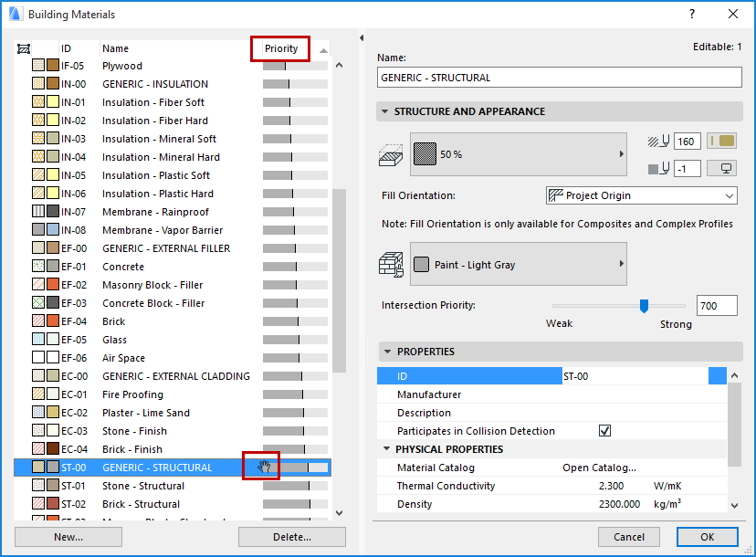Click the background pen number -1 field
This screenshot has width=756, height=557.
pyautogui.click(x=687, y=169)
